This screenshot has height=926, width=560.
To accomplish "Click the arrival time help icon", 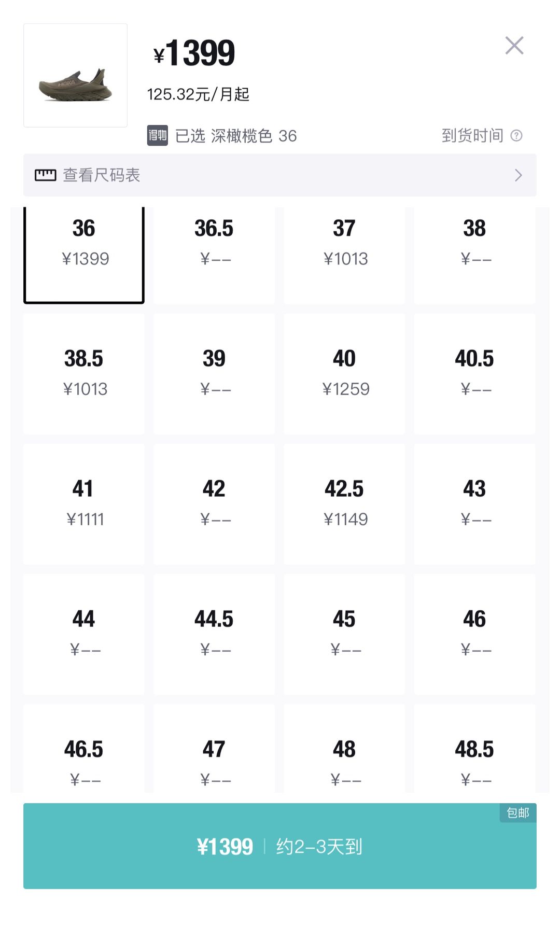I will click(516, 136).
